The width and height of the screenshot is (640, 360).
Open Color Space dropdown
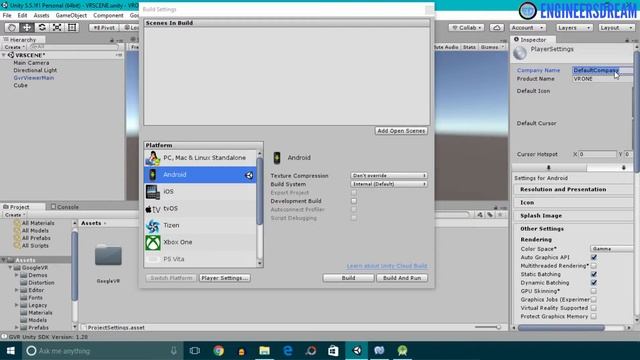click(x=611, y=249)
